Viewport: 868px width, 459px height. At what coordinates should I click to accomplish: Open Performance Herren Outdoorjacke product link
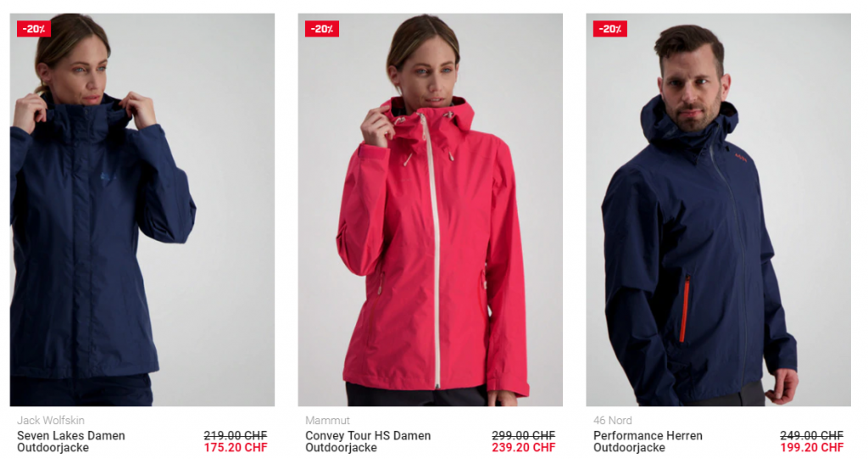click(x=648, y=442)
